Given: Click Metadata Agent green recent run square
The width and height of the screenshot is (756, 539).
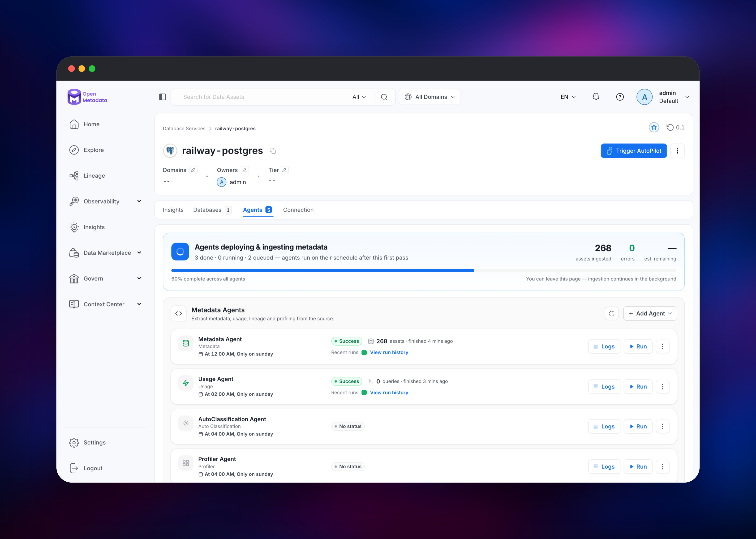Looking at the screenshot, I should tap(364, 352).
